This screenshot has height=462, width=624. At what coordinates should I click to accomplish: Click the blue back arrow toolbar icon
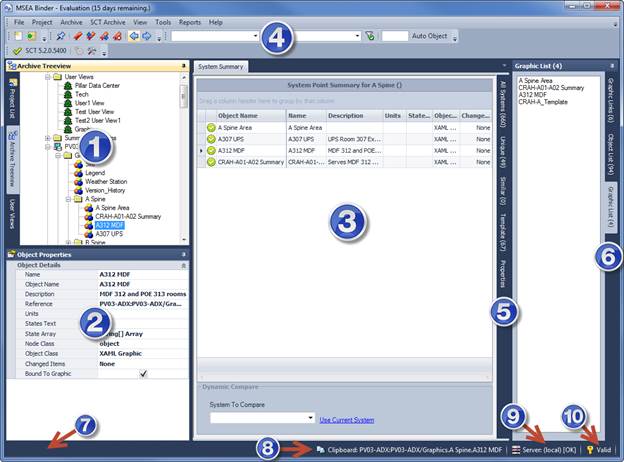click(x=135, y=36)
